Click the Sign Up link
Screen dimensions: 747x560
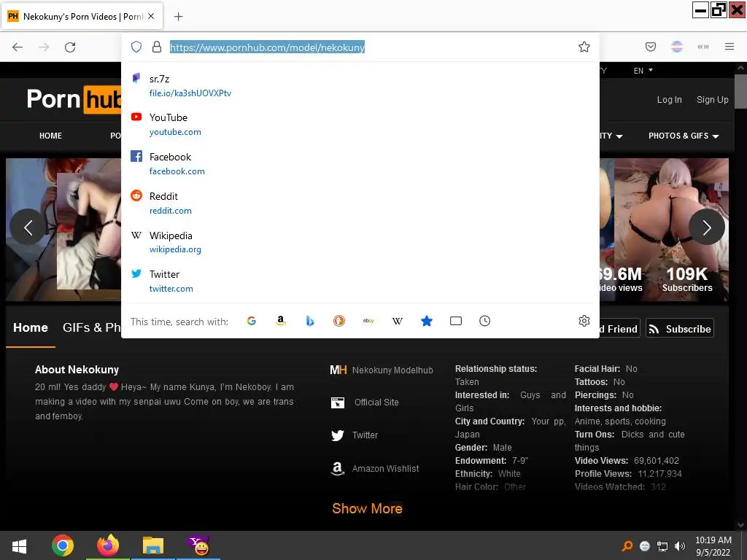tap(712, 99)
